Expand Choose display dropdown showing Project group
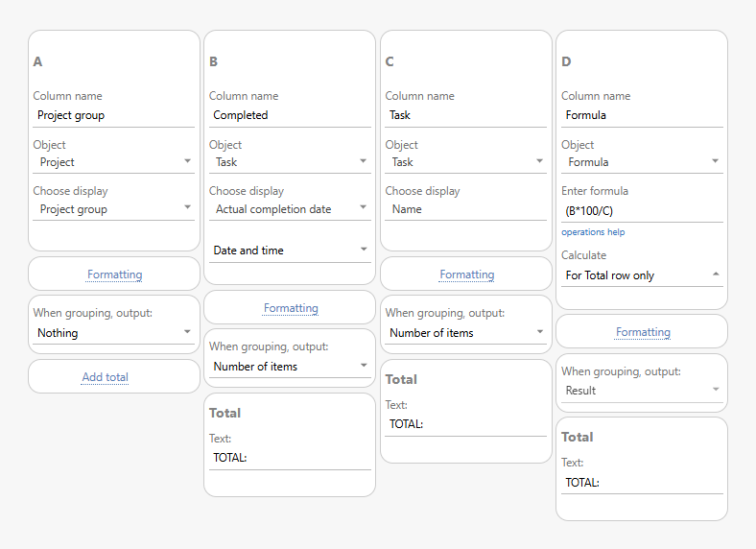Screen dimensions: 756x549 click(114, 209)
